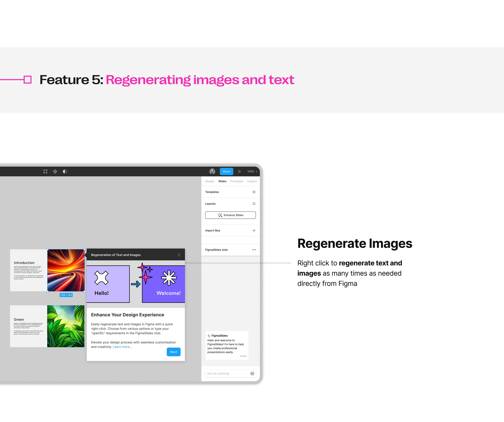Close the Regeneration of Text and Images popup
The height and width of the screenshot is (422, 504).
coord(179,255)
